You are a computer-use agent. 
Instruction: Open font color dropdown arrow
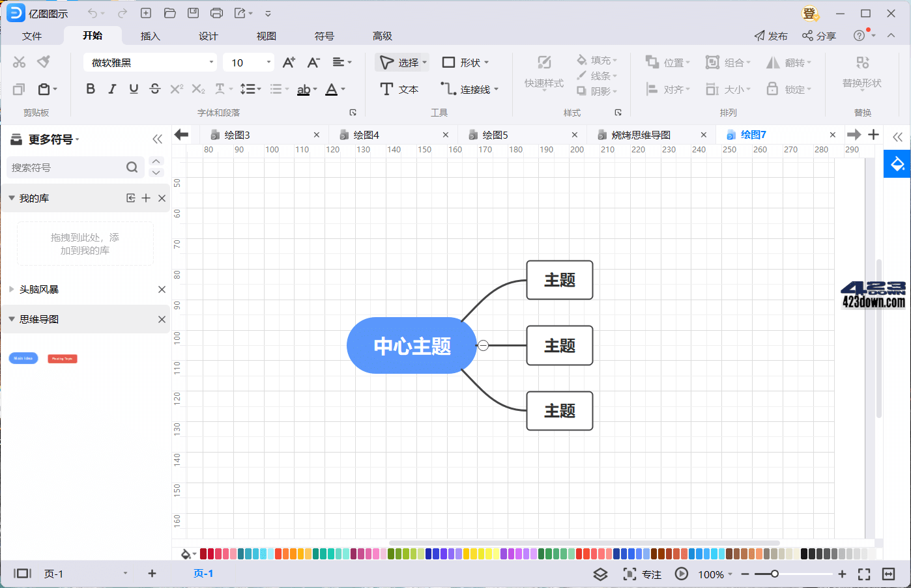[x=343, y=89]
